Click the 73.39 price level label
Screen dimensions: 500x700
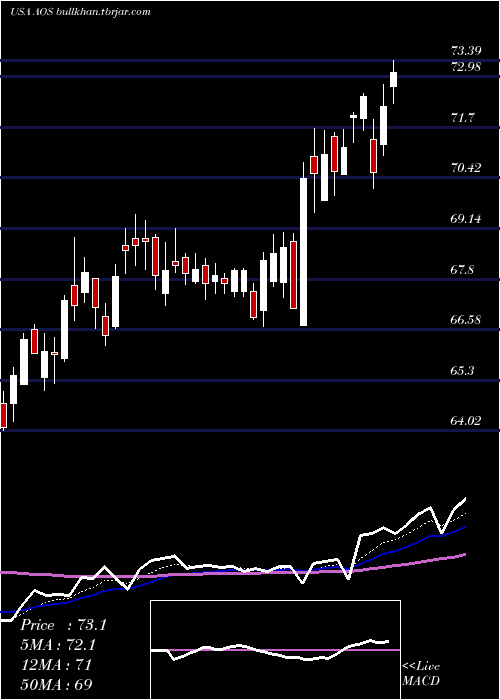click(x=466, y=50)
